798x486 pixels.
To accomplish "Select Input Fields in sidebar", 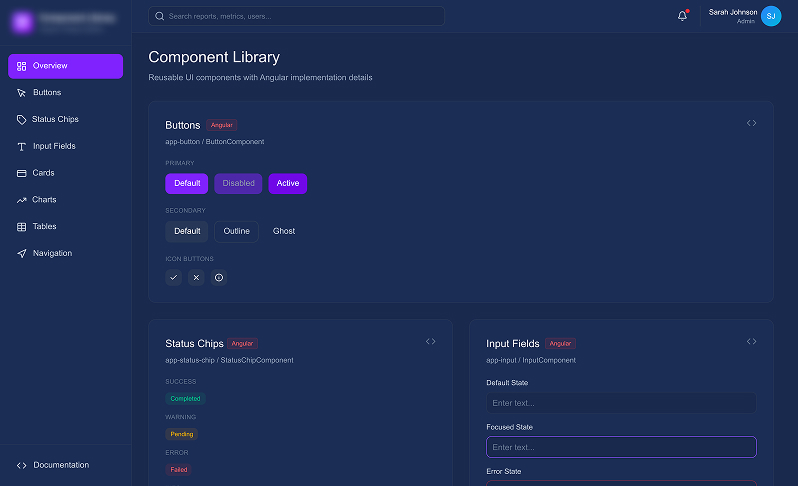I will click(x=54, y=146).
